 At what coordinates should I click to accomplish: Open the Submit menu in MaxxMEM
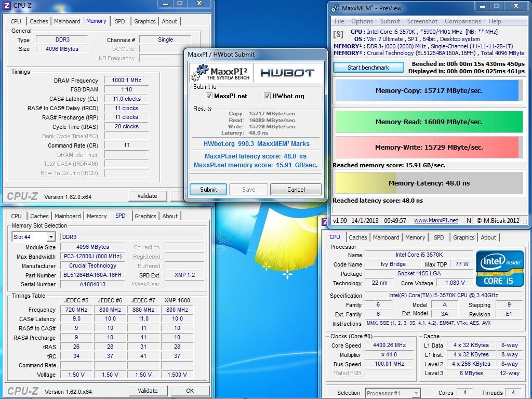[x=390, y=21]
